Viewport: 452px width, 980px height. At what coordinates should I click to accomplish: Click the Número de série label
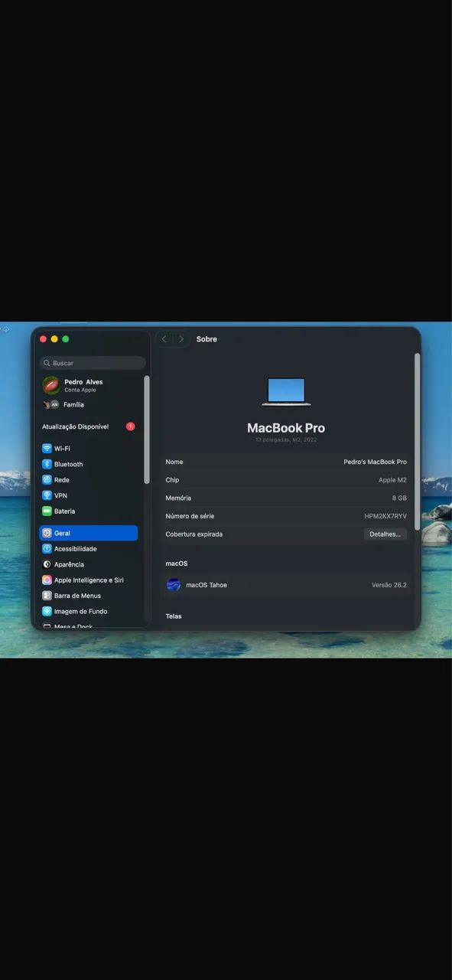(190, 517)
